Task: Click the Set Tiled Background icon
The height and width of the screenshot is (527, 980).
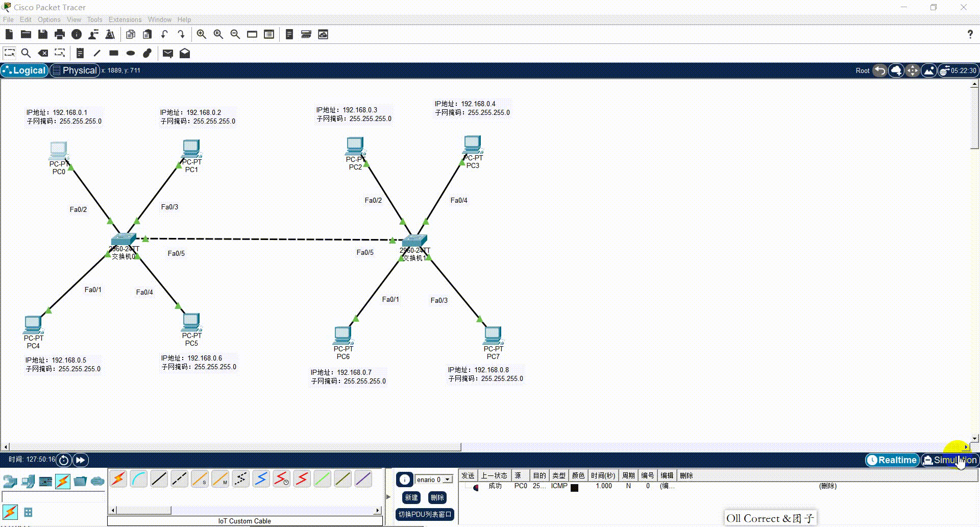Action: coord(929,70)
